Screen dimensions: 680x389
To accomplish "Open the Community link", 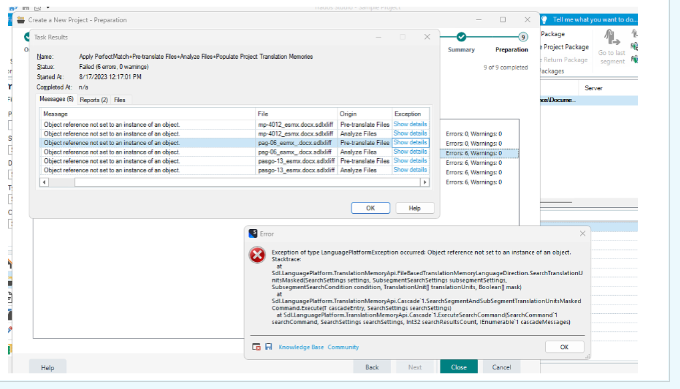I will [x=343, y=347].
